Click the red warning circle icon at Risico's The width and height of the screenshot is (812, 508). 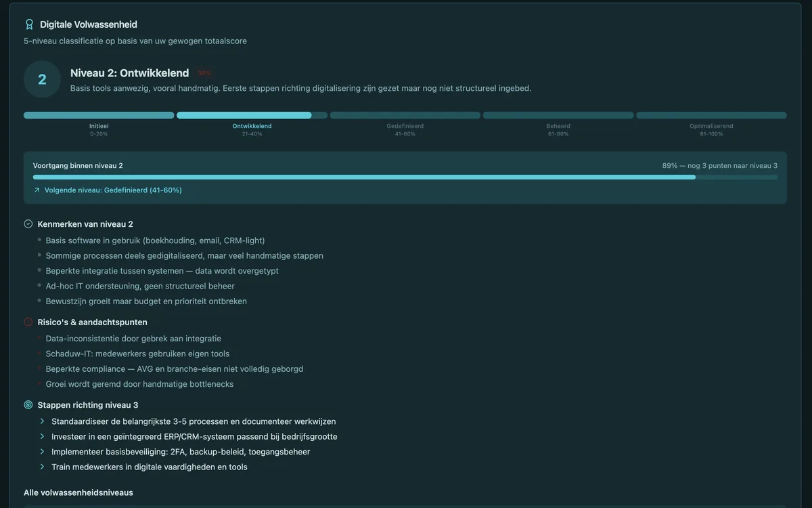(28, 322)
